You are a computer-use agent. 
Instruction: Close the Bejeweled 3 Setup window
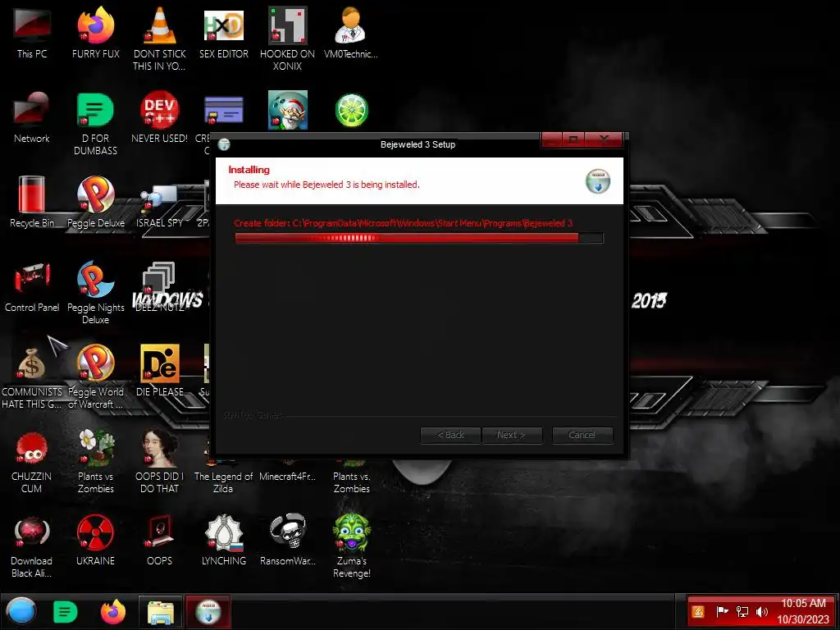(x=604, y=139)
